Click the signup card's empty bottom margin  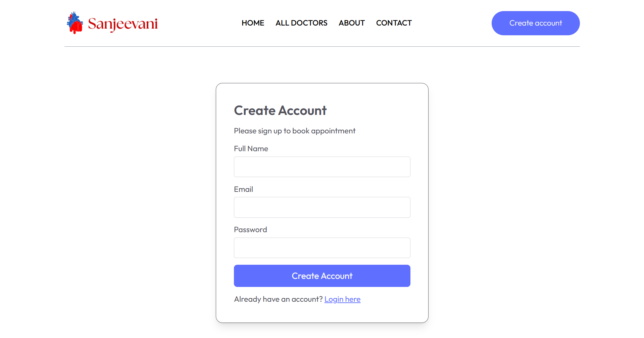click(x=322, y=314)
